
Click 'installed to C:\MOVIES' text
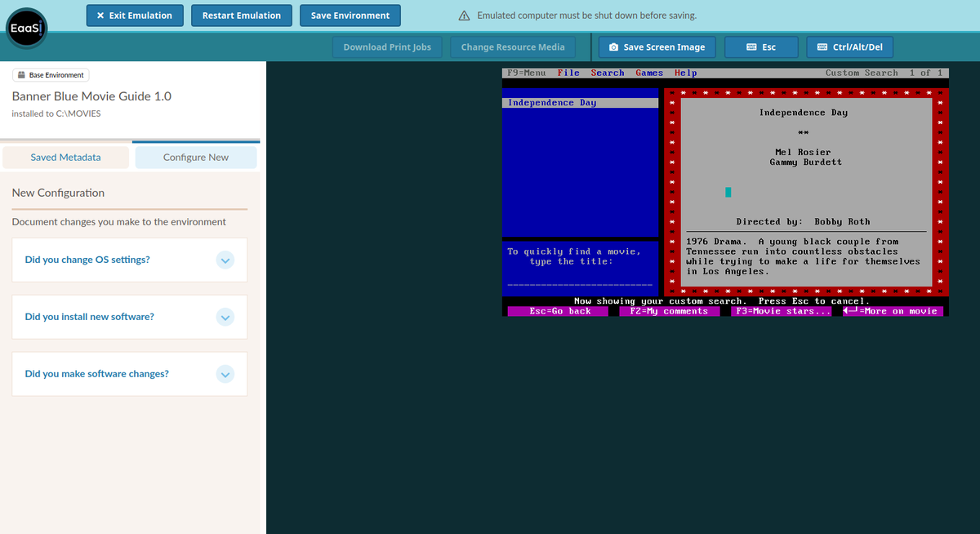(56, 113)
